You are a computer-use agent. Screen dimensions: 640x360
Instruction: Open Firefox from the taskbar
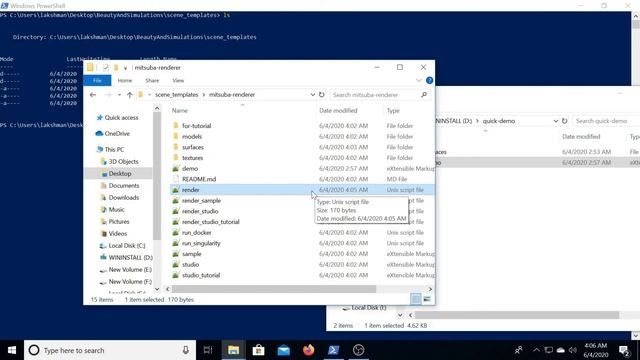pos(309,350)
